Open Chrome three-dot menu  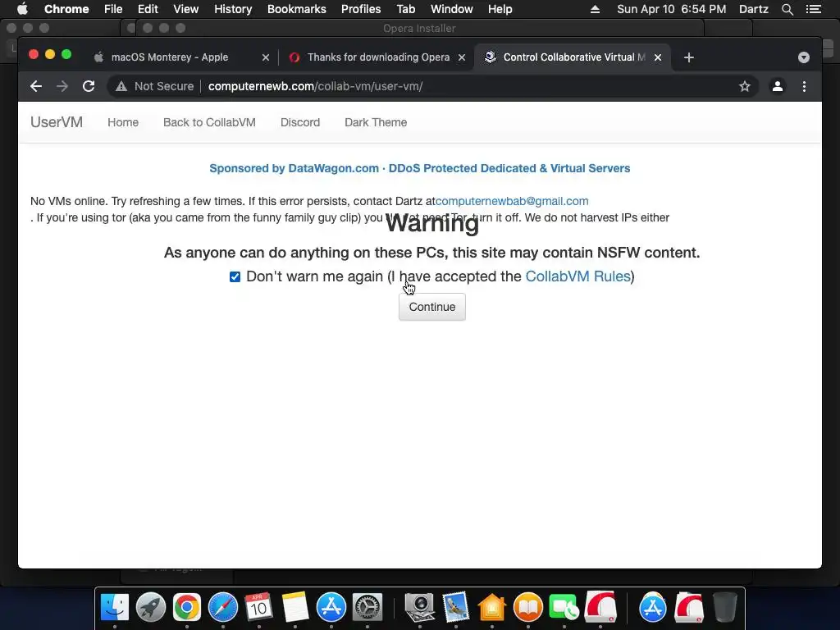click(x=804, y=86)
